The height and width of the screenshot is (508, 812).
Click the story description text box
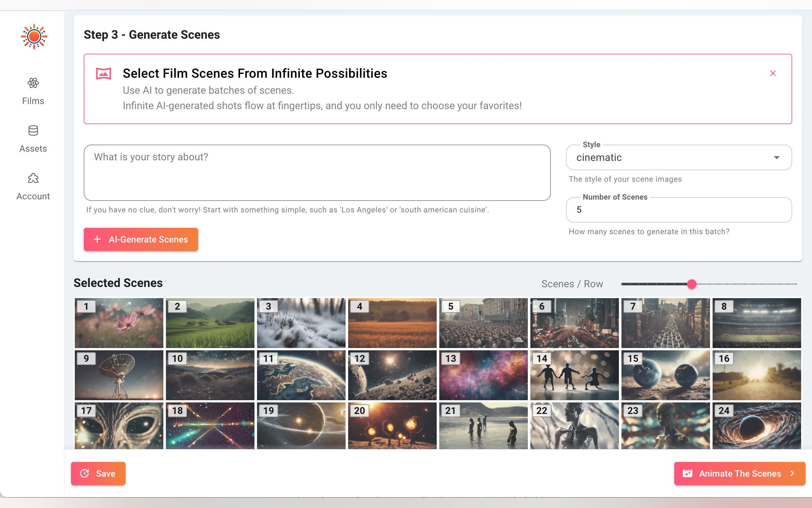[x=317, y=173]
